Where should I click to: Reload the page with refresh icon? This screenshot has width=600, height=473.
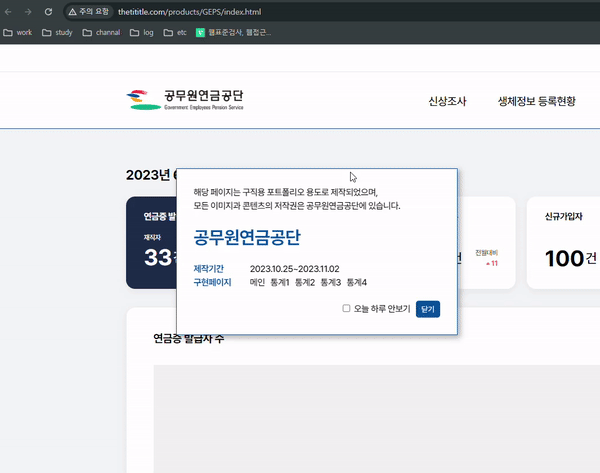(x=48, y=12)
